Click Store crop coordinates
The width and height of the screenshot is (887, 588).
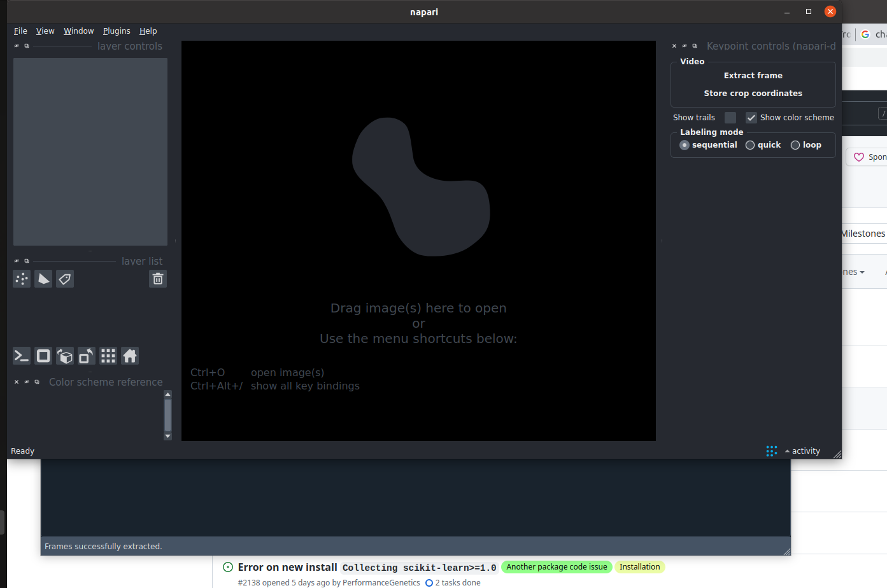pos(753,93)
